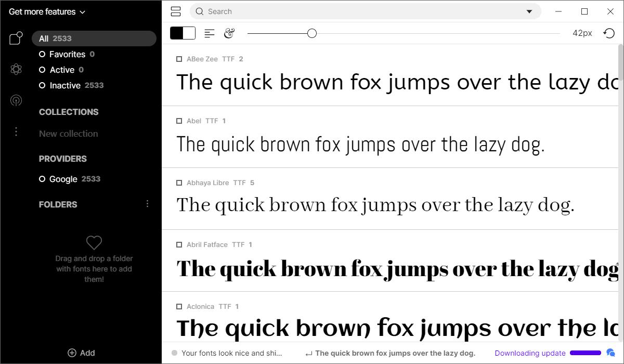Viewport: 624px width, 364px height.
Task: Switch the font list layout view icon
Action: (x=176, y=11)
